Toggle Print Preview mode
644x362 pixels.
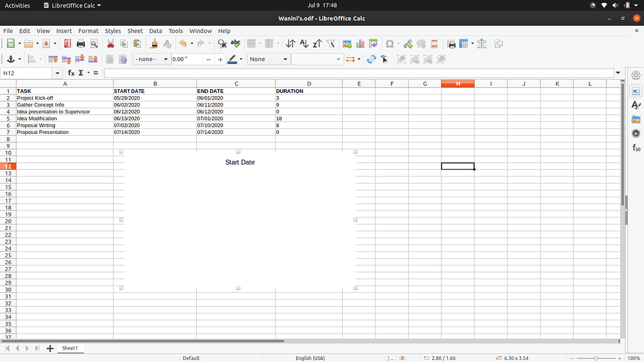point(94,43)
